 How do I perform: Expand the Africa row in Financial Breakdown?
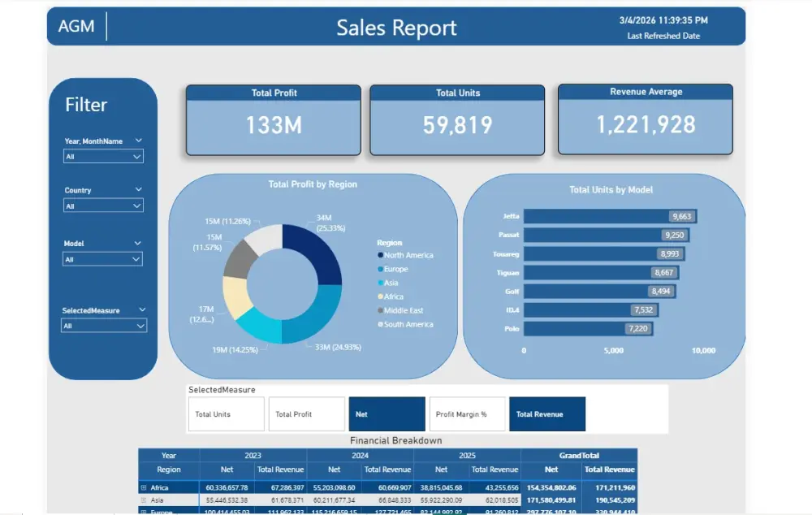144,487
